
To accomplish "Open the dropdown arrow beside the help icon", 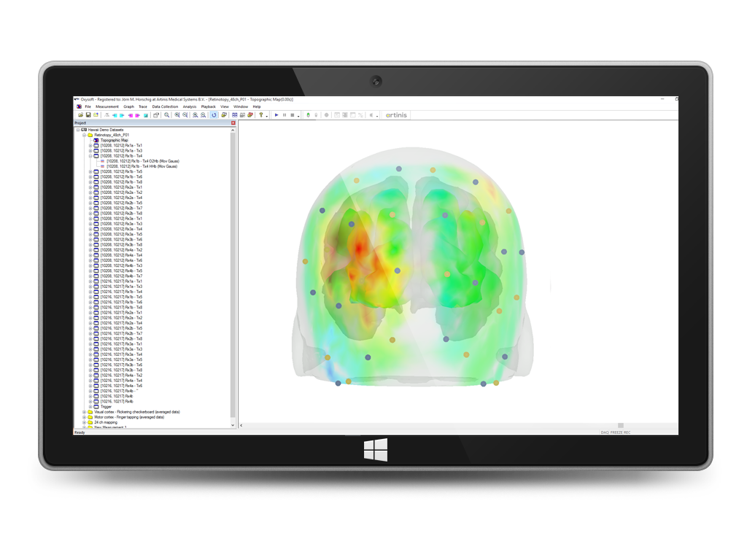I will coord(267,116).
